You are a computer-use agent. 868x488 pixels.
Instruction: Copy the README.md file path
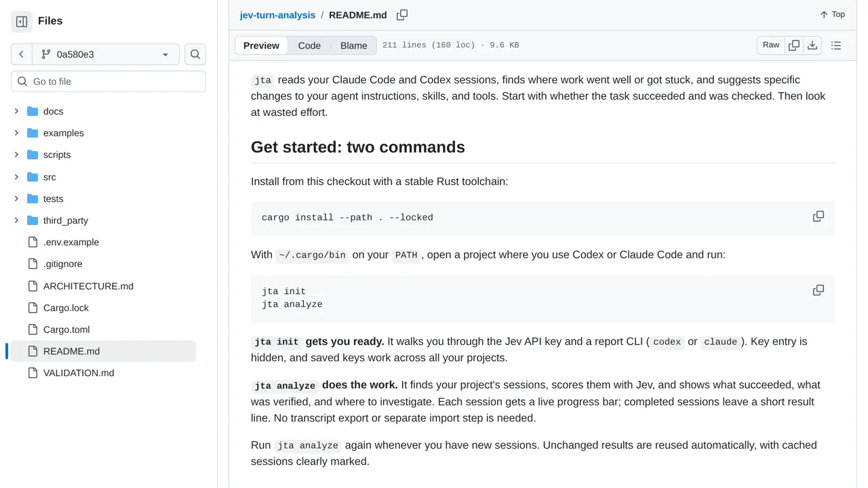click(402, 15)
